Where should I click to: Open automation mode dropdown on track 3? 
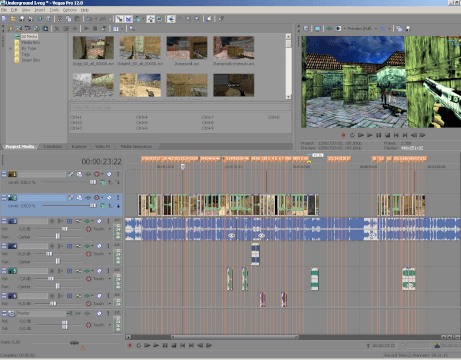(x=110, y=229)
